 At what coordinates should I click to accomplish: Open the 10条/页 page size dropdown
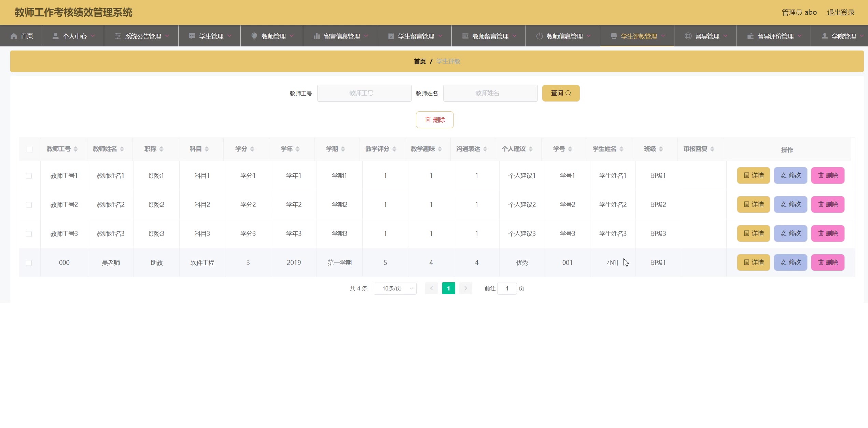click(x=395, y=289)
